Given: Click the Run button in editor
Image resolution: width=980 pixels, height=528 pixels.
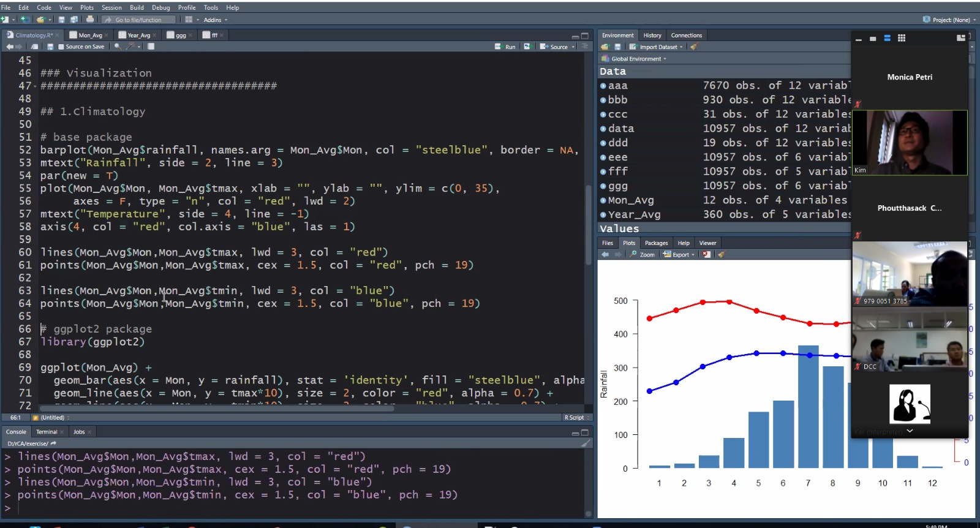Looking at the screenshot, I should coord(506,47).
